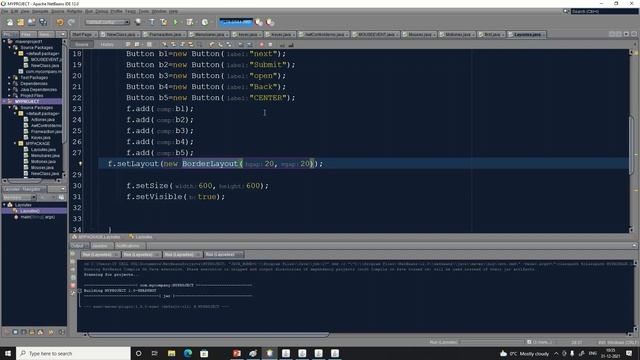
Task: Click the BorderLayout text on line 28
Action: click(210, 164)
